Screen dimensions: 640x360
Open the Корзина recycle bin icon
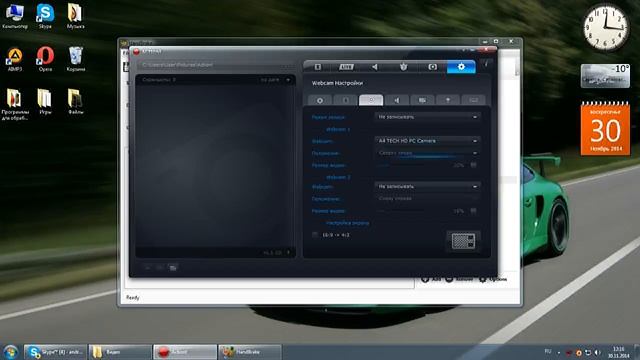click(x=76, y=59)
